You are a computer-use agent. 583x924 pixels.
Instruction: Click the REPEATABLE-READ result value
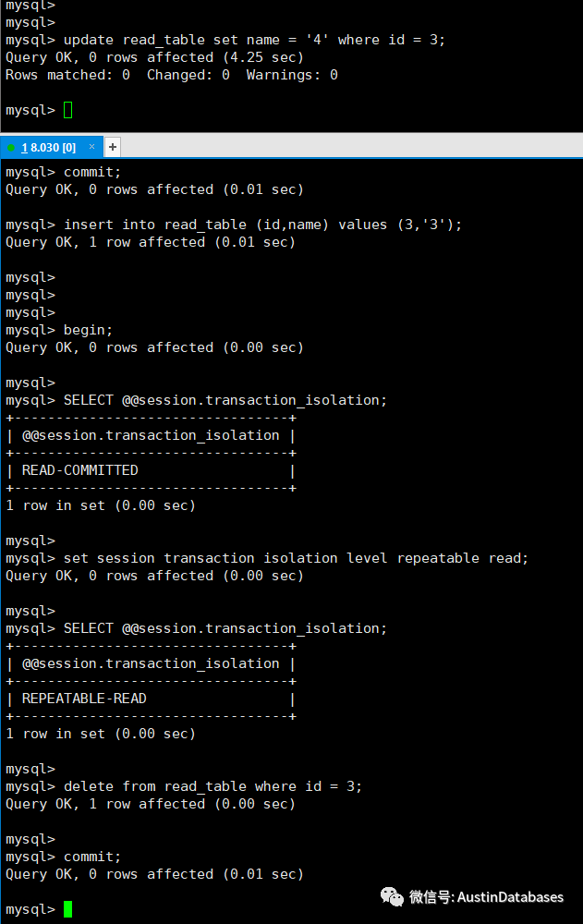[84, 699]
